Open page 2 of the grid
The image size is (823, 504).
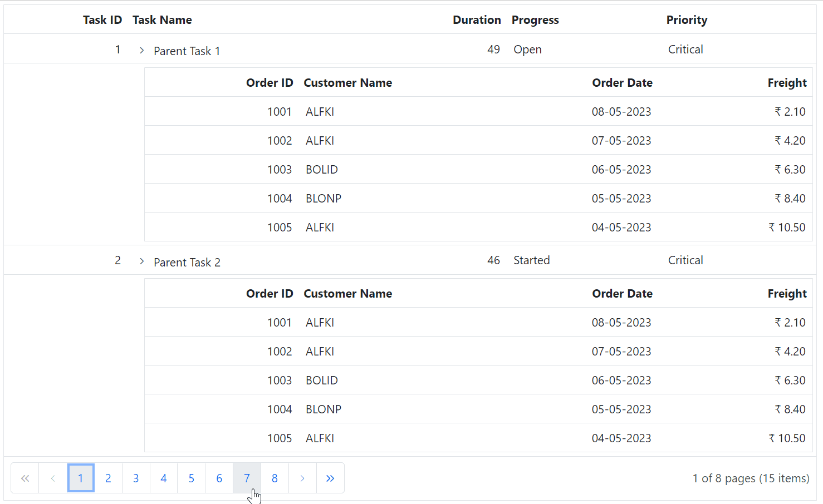pos(108,478)
